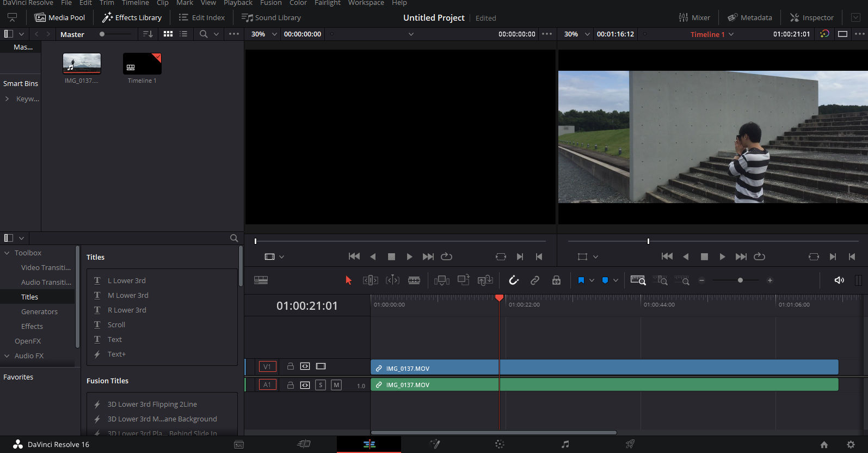Open the marker color dropdown arrow
This screenshot has width=868, height=453.
click(615, 280)
